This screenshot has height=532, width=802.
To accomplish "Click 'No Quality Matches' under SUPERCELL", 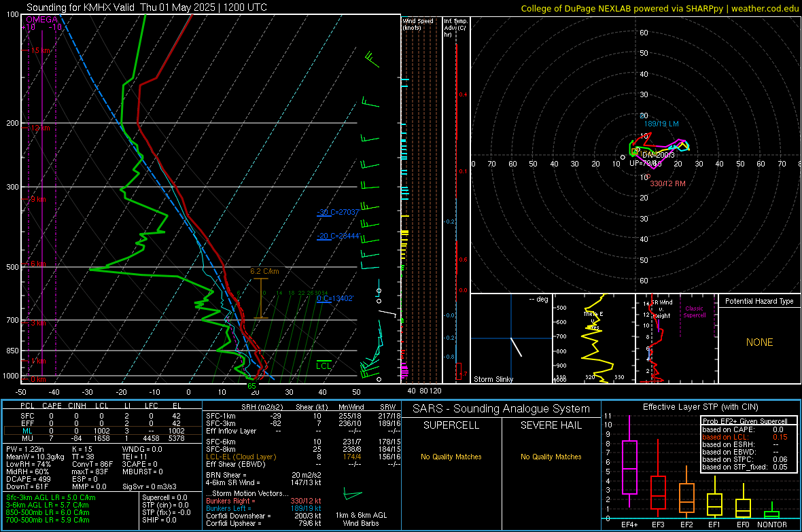I will point(451,457).
